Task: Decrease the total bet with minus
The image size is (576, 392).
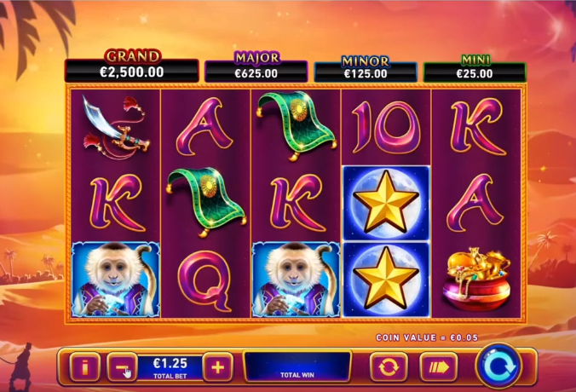Action: pos(122,367)
